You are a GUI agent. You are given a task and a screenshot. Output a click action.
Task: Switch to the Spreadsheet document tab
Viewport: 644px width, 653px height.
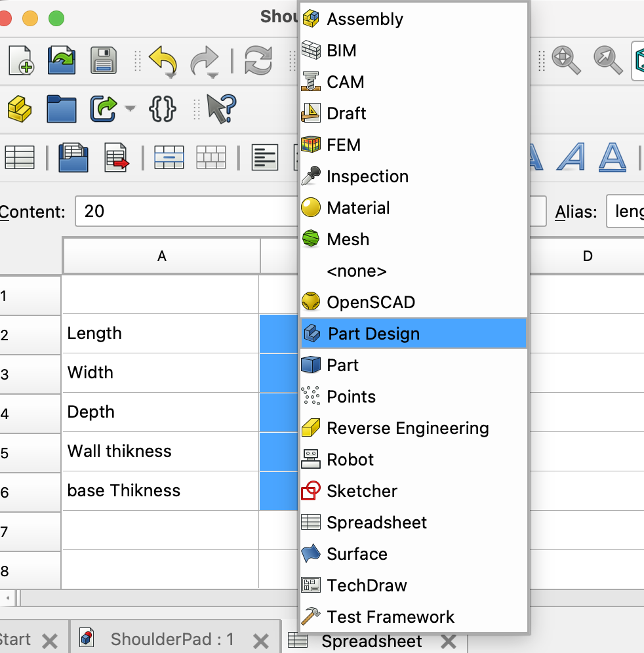coord(372,641)
